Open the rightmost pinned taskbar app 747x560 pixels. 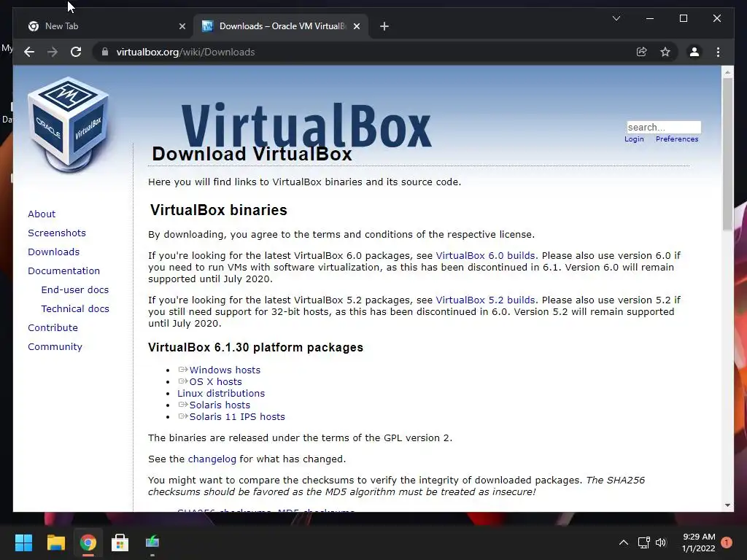click(152, 542)
